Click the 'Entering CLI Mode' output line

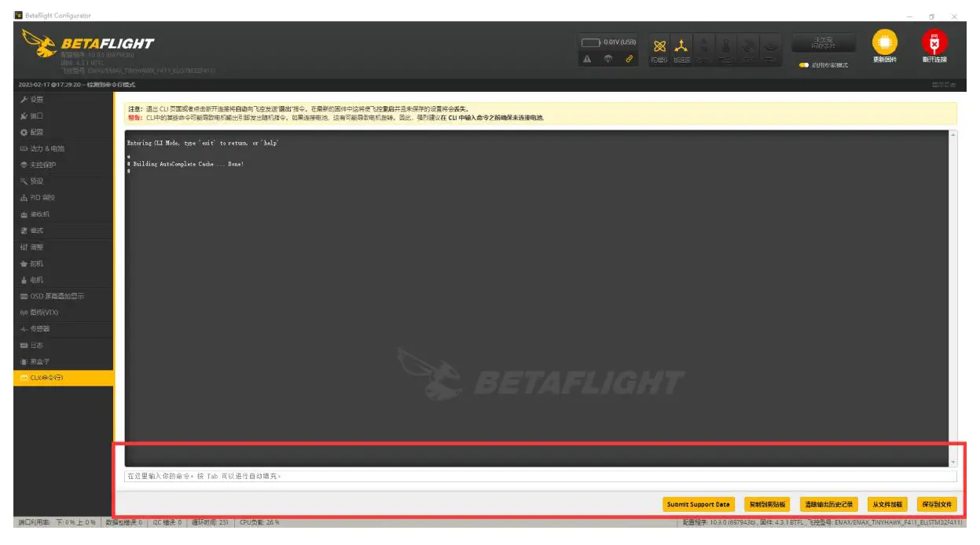coord(203,143)
